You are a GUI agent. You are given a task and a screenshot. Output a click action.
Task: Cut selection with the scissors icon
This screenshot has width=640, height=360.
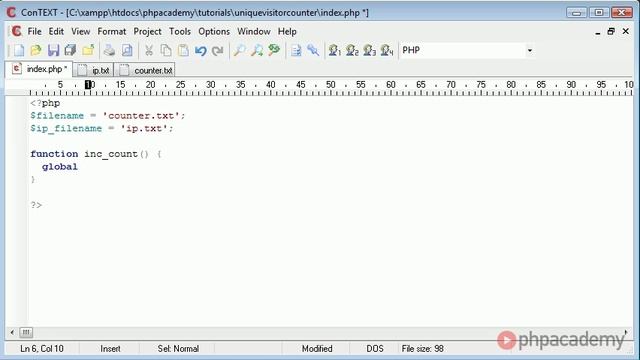pyautogui.click(x=149, y=50)
